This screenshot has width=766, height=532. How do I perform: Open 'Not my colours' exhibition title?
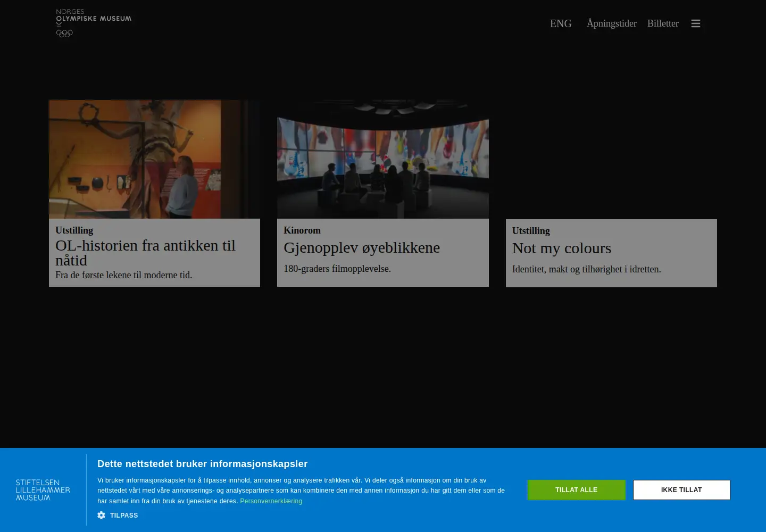pyautogui.click(x=562, y=248)
